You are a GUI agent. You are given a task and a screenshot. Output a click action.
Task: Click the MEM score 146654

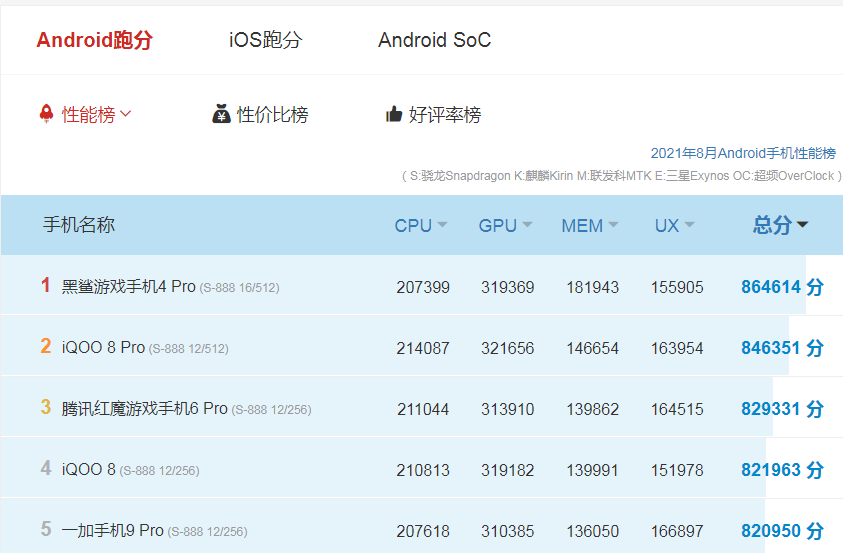pos(592,348)
